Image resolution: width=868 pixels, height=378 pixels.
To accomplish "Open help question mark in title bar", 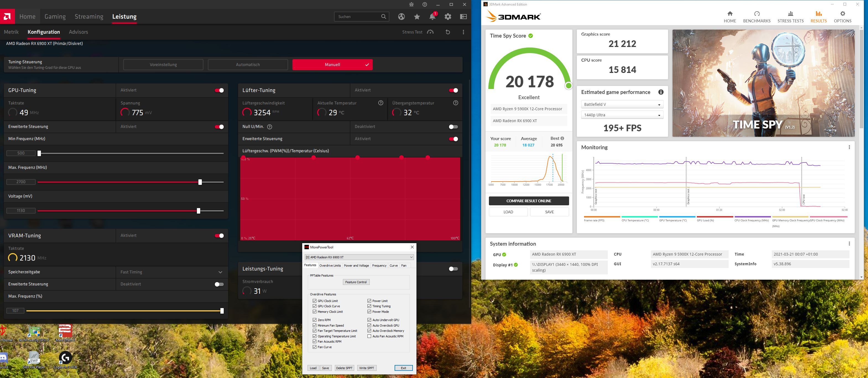I will tap(424, 4).
